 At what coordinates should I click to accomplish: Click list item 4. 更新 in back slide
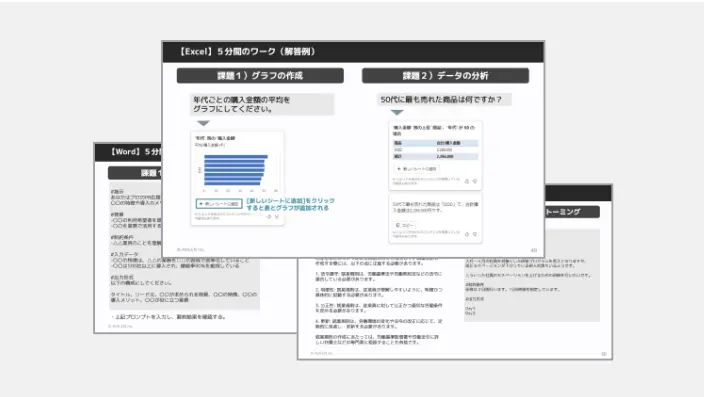[x=378, y=324]
